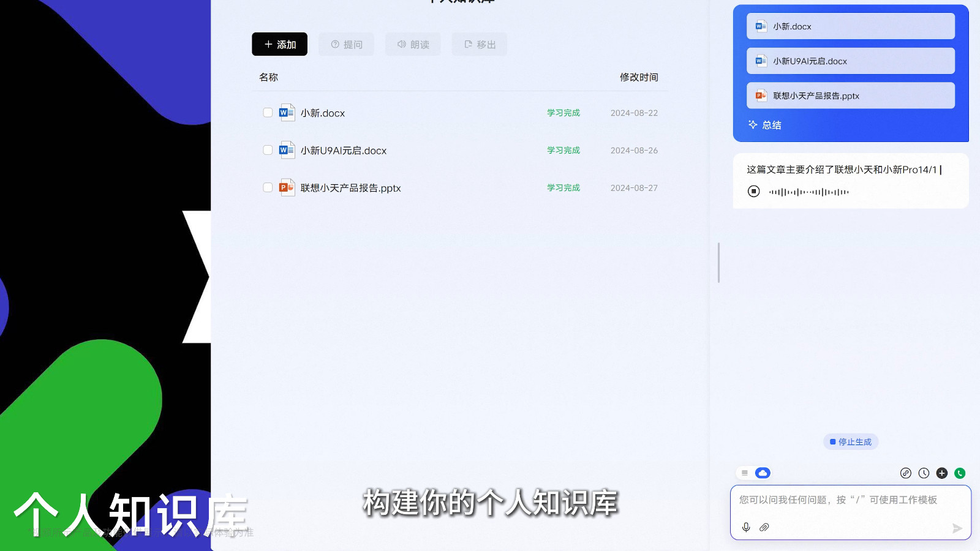Click the vertical panel divider scrollbar handle
980x551 pixels.
[718, 263]
